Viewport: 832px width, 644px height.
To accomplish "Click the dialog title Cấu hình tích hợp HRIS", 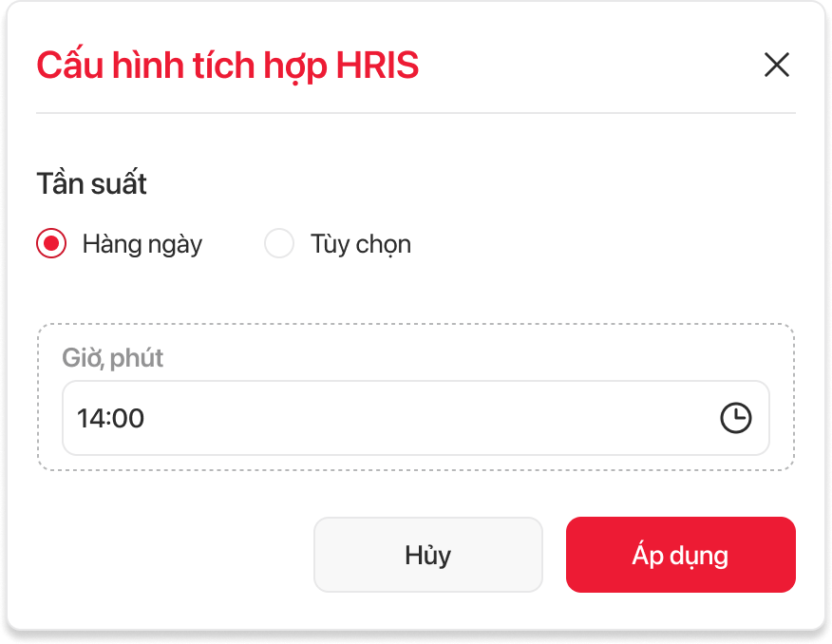I will [x=228, y=66].
